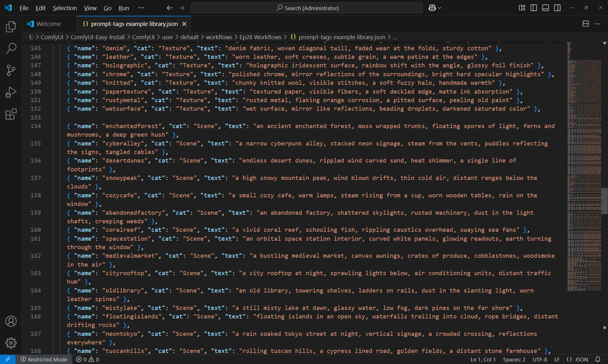608x364 pixels.
Task: Click the vertical scrollbar thumb
Action: 605,201
